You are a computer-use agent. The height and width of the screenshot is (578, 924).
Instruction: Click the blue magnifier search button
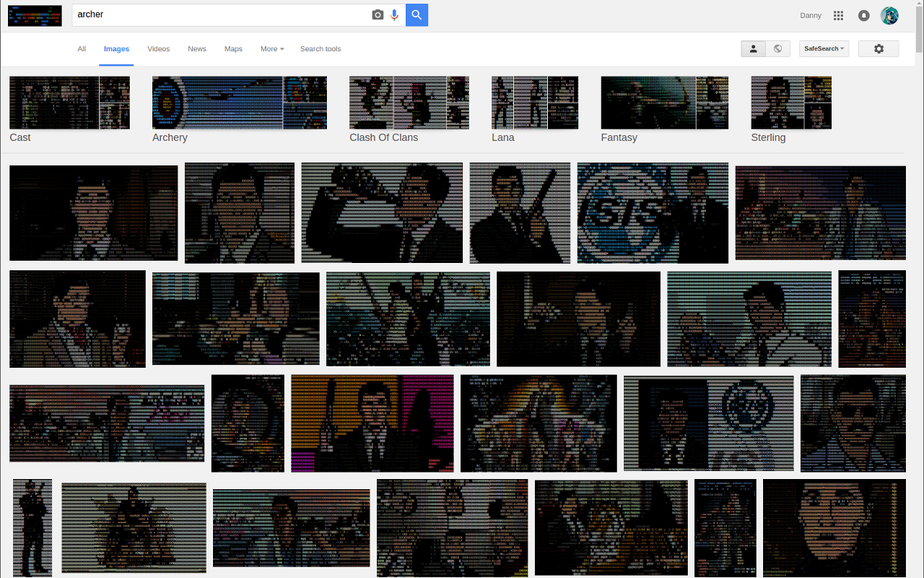click(417, 15)
